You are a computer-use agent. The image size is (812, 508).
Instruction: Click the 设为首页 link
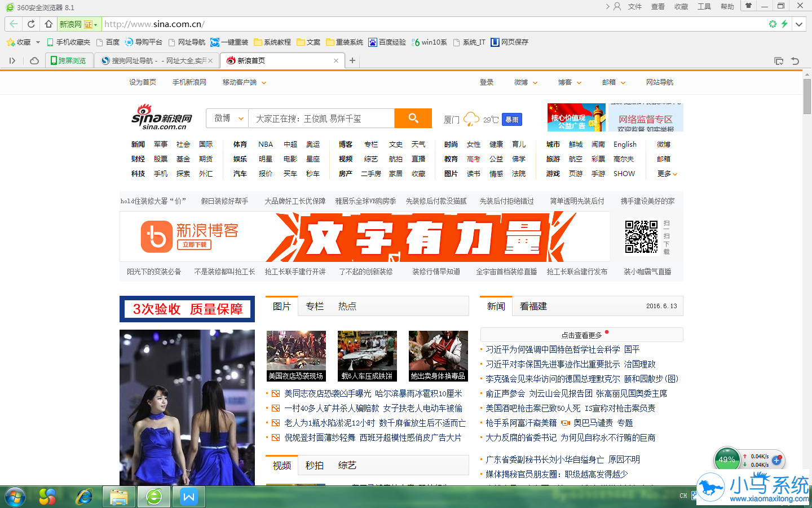coord(143,82)
